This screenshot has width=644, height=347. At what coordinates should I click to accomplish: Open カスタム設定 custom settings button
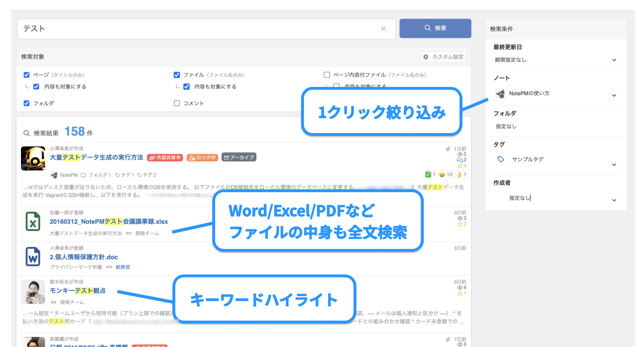coord(443,57)
